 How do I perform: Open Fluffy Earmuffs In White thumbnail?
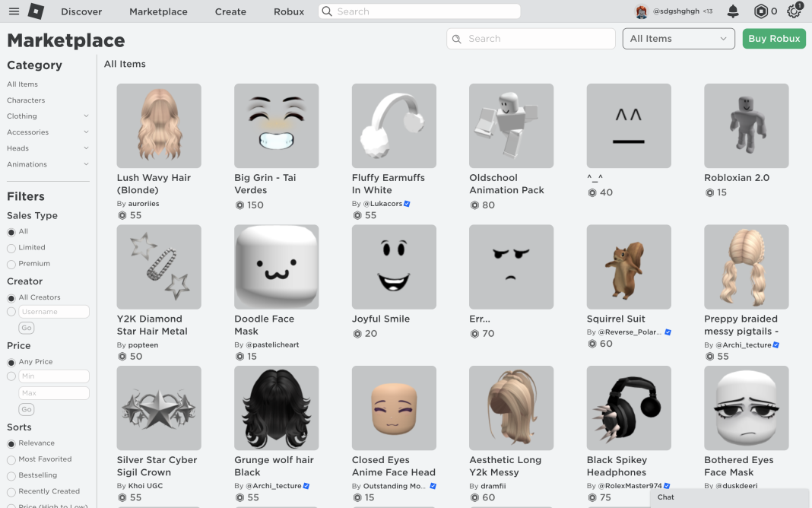(394, 125)
